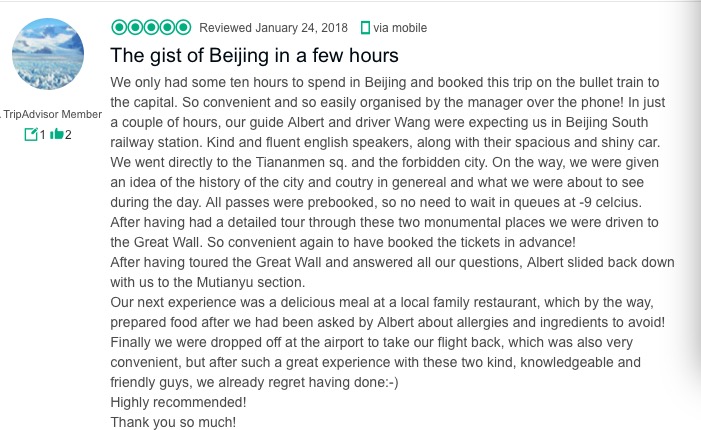The height and width of the screenshot is (430, 701).
Task: Click the green mobile phone icon
Action: 365,27
